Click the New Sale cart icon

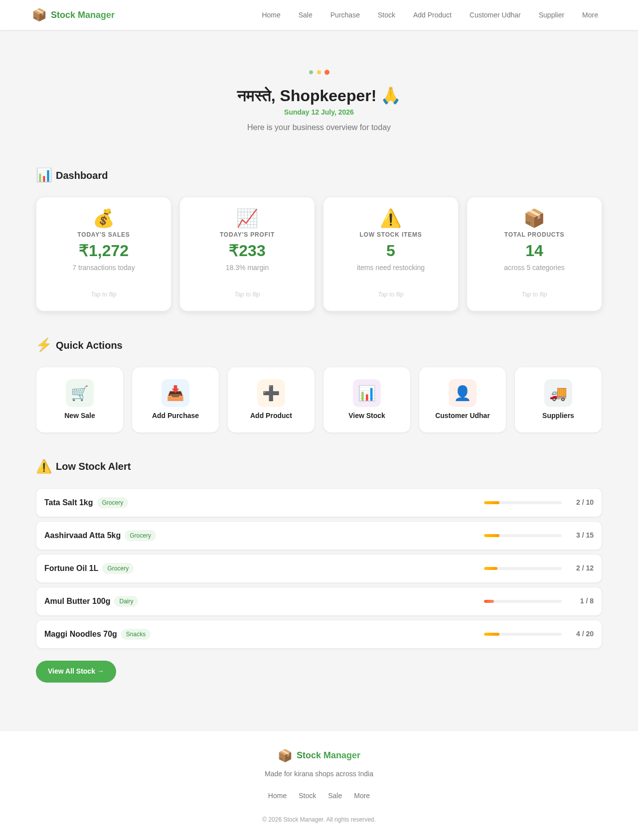[80, 393]
